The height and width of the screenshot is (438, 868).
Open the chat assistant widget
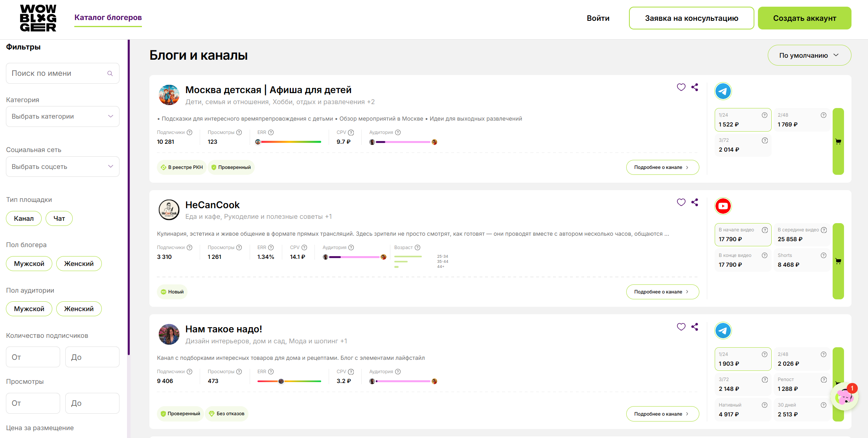tap(844, 397)
